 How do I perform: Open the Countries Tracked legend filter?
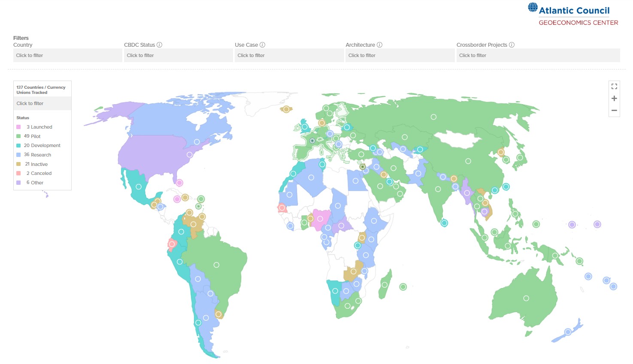click(42, 103)
